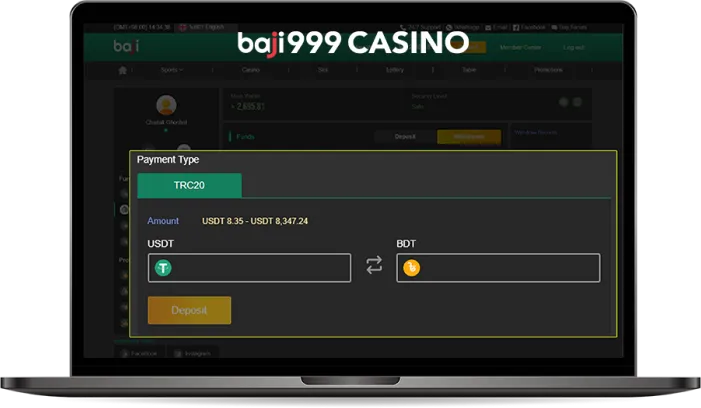Click the baji logo in header
The height and width of the screenshot is (408, 701).
pos(126,46)
